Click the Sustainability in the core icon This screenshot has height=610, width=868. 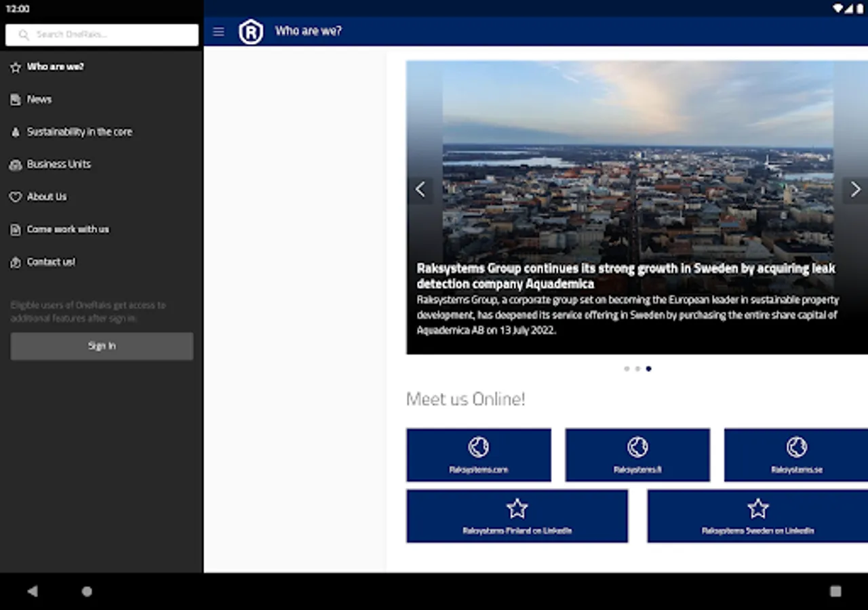(16, 132)
